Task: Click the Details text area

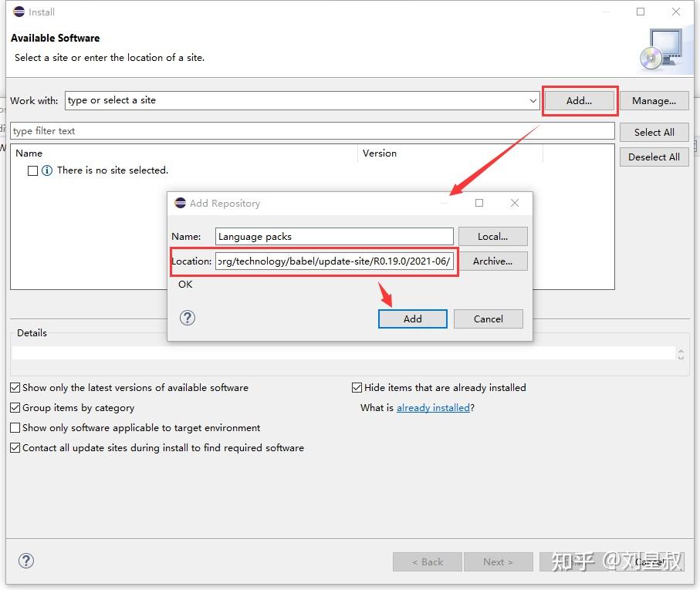Action: 343,353
